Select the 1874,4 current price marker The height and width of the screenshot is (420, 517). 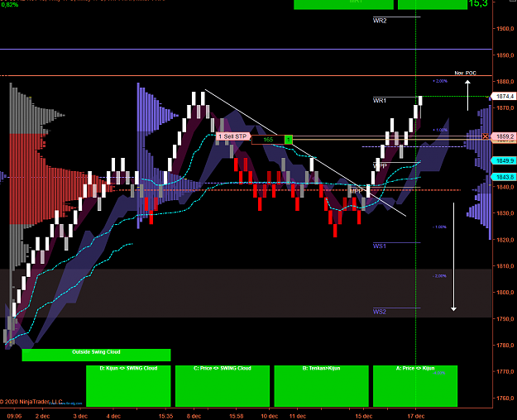503,96
